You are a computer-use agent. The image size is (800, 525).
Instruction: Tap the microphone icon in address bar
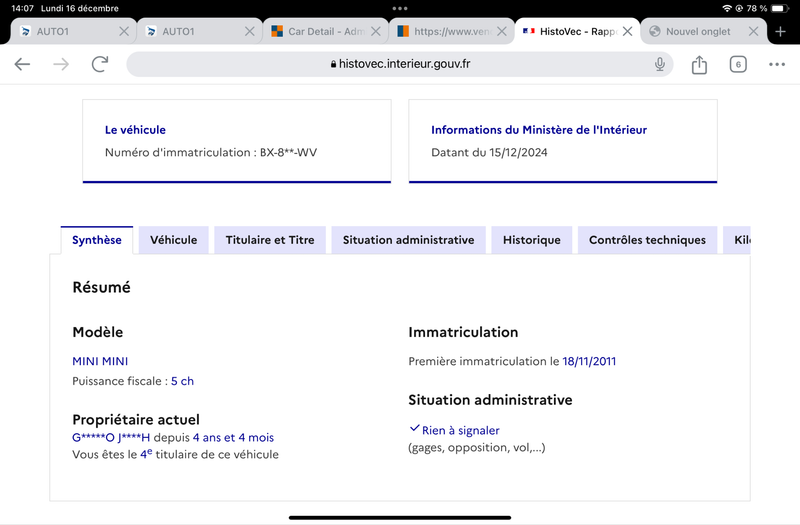pyautogui.click(x=660, y=64)
